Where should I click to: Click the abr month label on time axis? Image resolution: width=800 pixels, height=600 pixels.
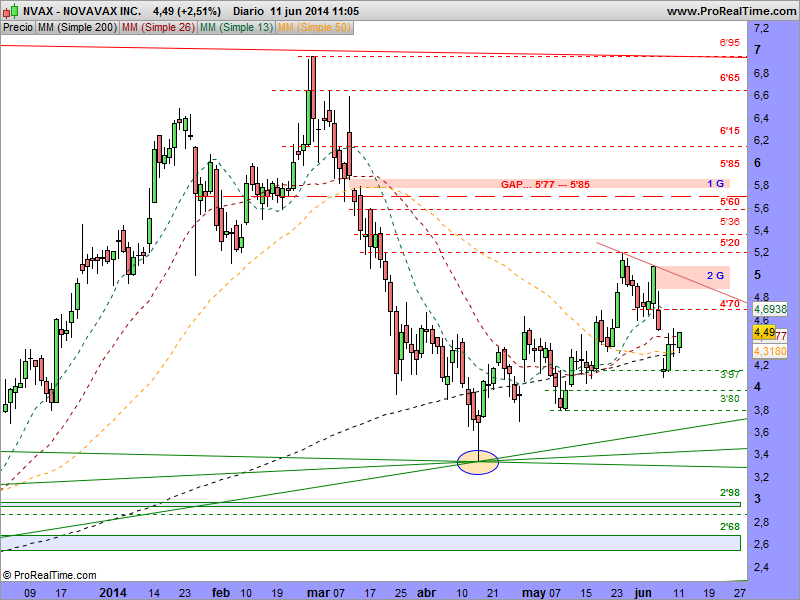tap(427, 592)
